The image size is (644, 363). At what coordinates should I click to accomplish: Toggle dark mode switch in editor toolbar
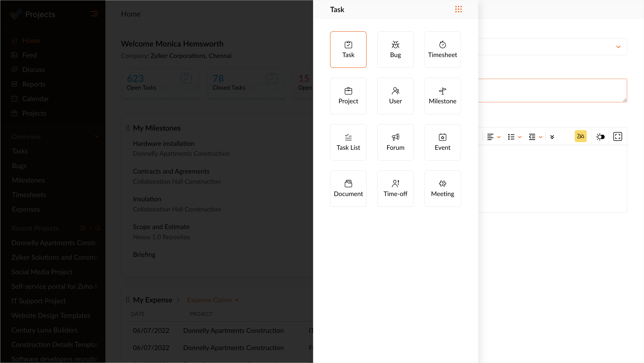[600, 137]
